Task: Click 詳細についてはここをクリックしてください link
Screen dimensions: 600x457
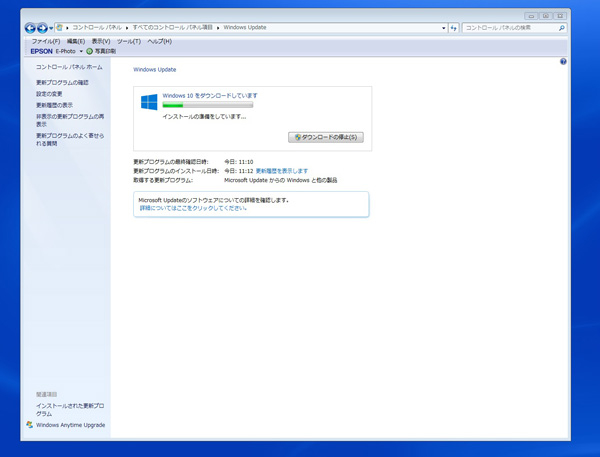Action: 193,208
